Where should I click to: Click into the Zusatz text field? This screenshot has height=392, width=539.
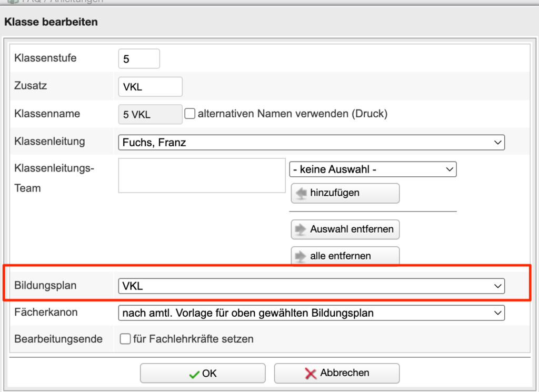click(150, 87)
